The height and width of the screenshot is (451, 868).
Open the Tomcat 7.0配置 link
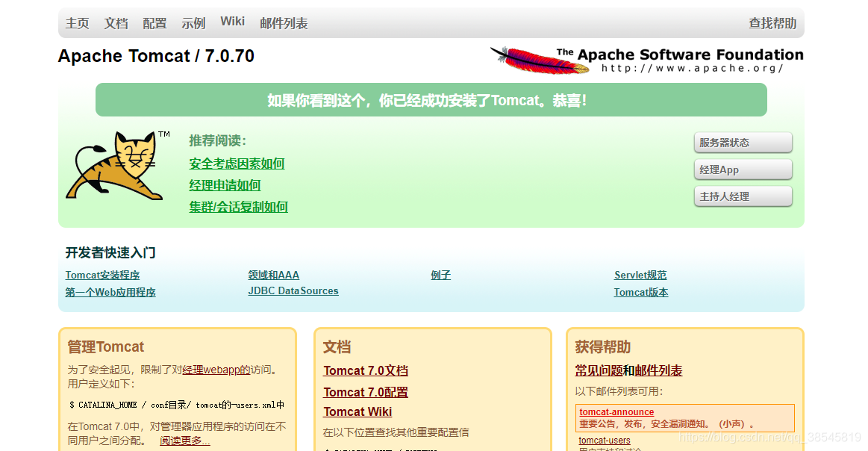366,392
